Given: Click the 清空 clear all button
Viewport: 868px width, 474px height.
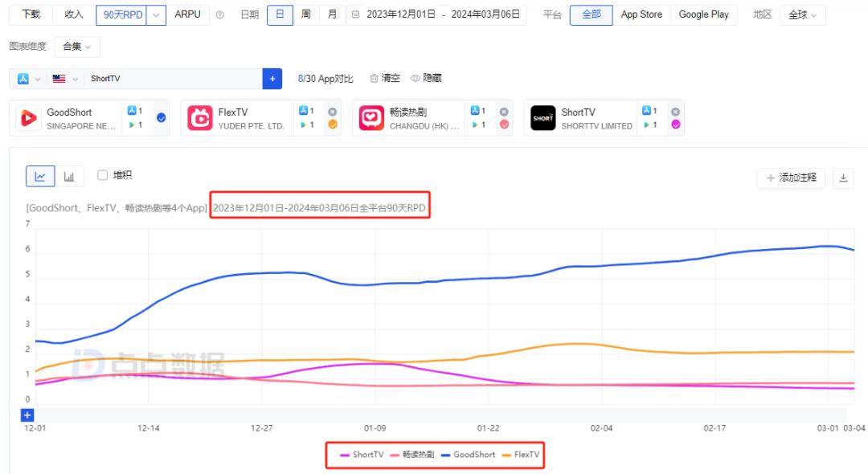Looking at the screenshot, I should point(385,79).
